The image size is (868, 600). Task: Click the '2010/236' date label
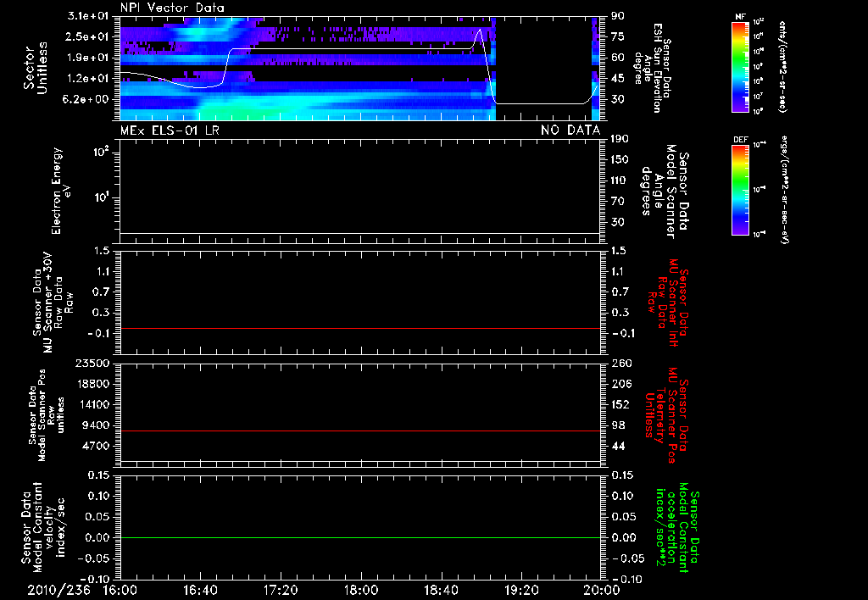click(58, 591)
